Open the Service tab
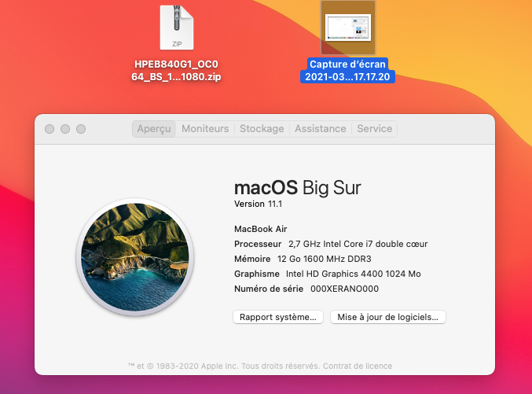 point(375,129)
